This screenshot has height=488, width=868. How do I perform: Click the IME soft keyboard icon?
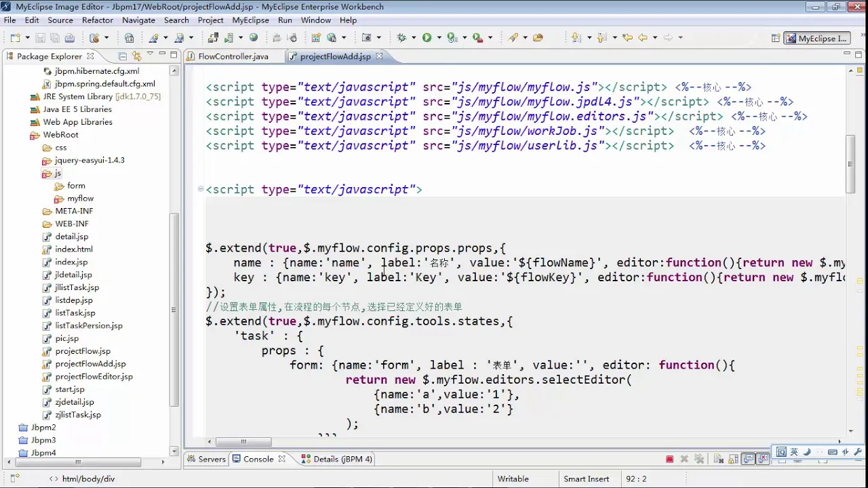833,452
